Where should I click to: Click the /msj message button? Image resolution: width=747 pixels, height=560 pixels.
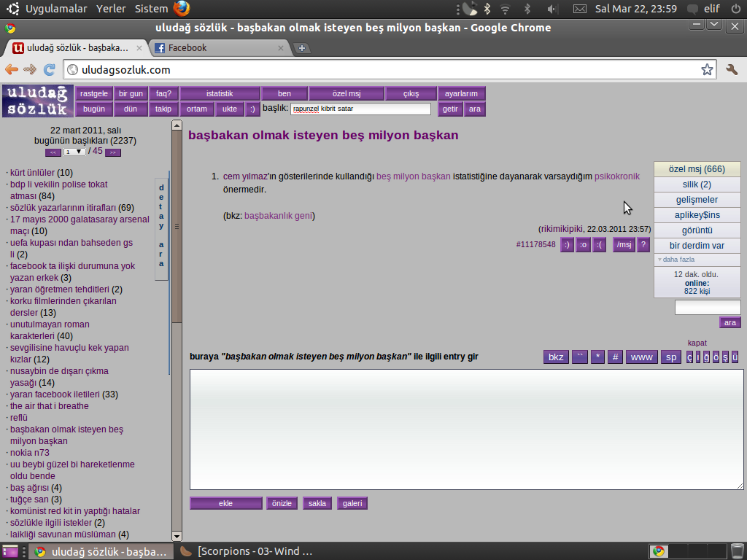tap(624, 245)
